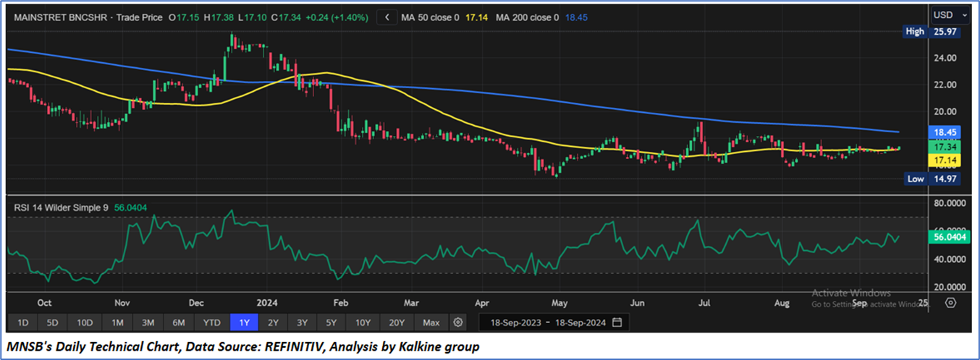This screenshot has height=360, width=980.
Task: Set range to 5Y
Action: tap(331, 322)
